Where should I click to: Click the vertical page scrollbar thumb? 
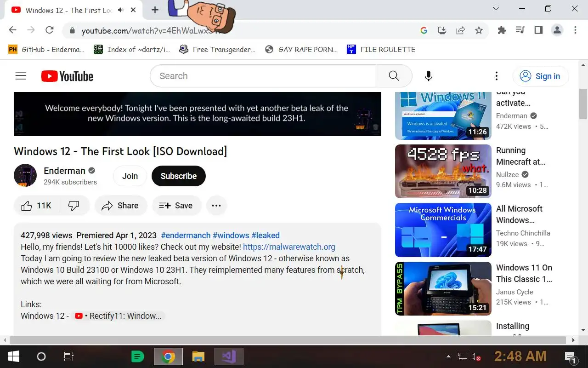click(583, 104)
